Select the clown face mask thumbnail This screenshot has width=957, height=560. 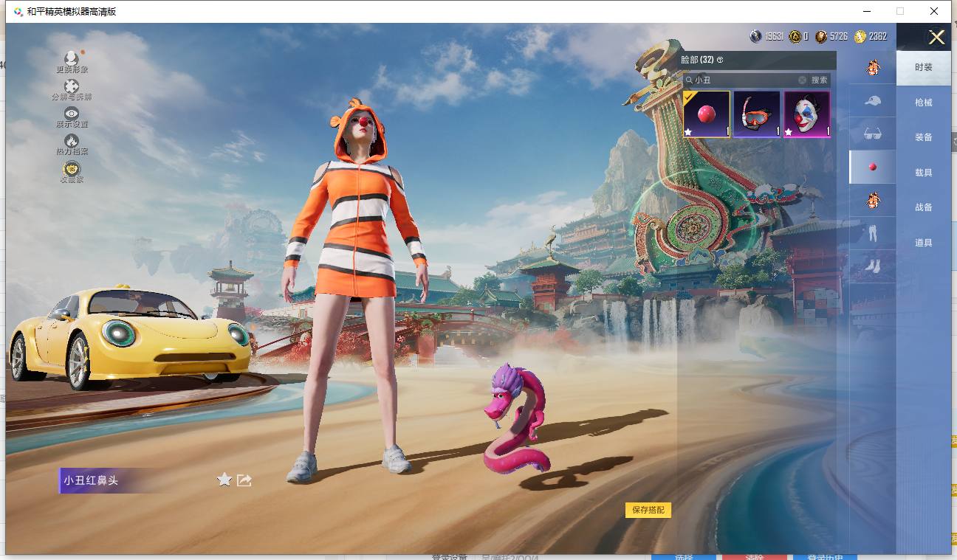(806, 114)
